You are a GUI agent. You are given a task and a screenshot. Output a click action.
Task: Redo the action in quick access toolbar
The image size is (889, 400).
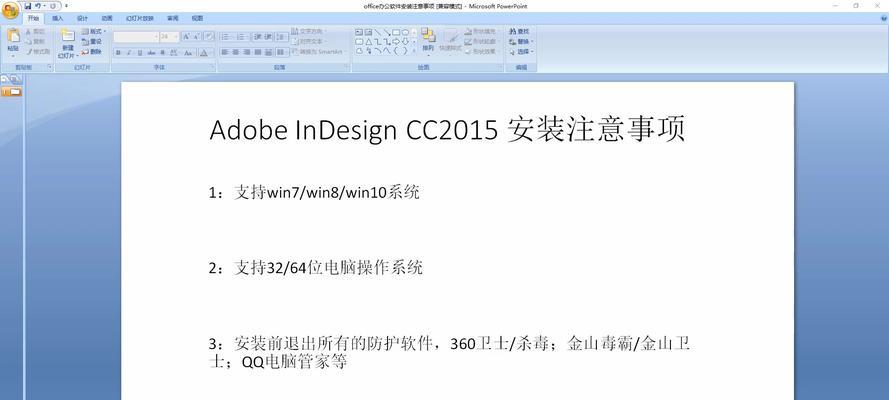[x=53, y=6]
